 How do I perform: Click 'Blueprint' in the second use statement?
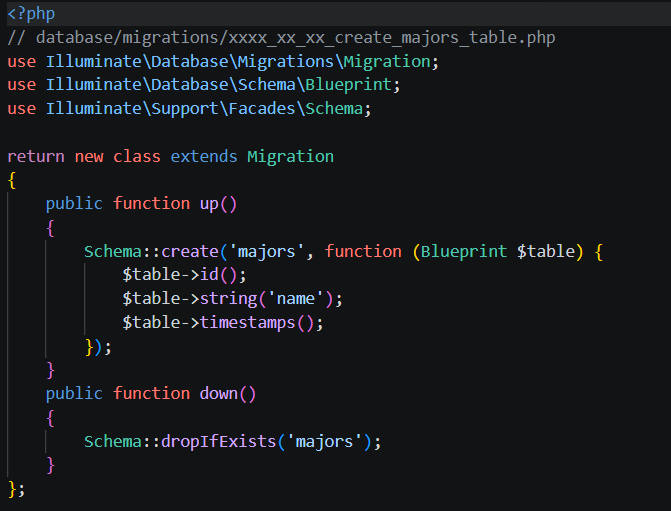click(x=348, y=85)
